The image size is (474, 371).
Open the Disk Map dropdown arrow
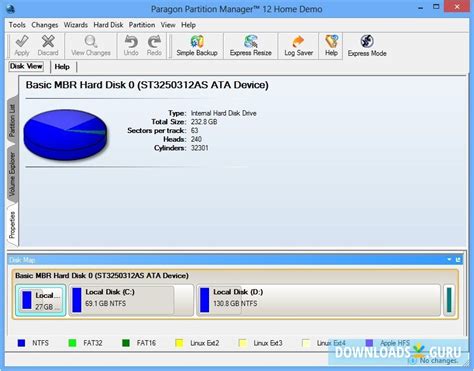pyautogui.click(x=449, y=259)
